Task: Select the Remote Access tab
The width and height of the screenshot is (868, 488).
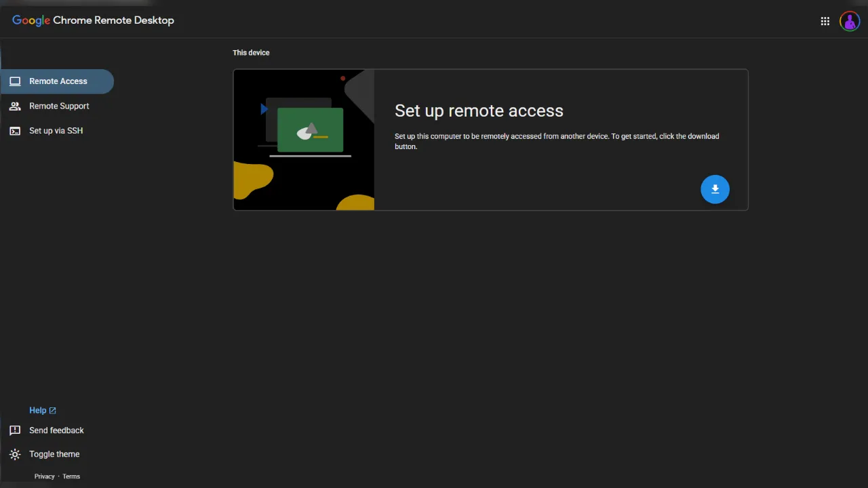Action: pyautogui.click(x=57, y=81)
